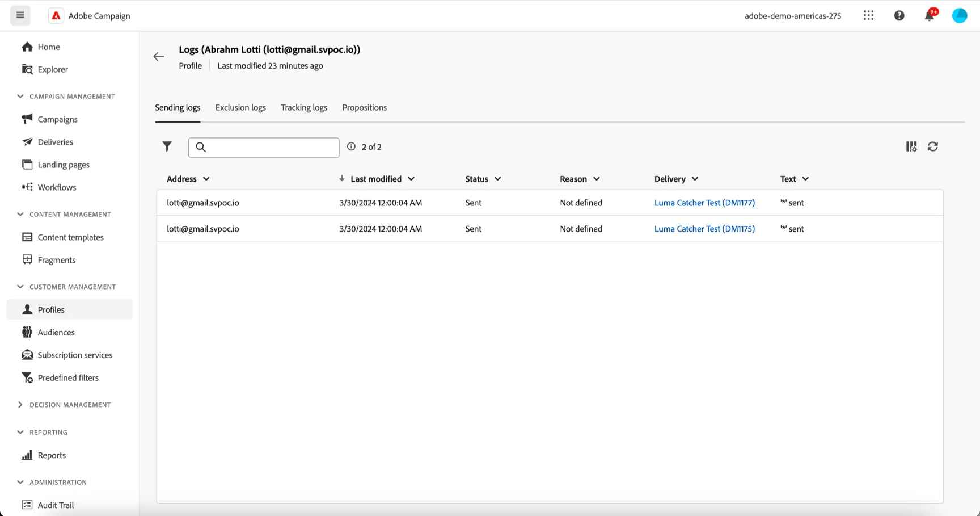Screen dimensions: 980x516
Task: Open the configure columns icon
Action: point(911,146)
